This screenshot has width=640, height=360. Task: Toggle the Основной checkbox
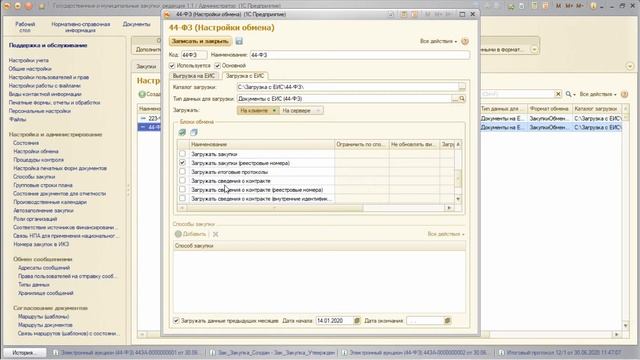218,66
